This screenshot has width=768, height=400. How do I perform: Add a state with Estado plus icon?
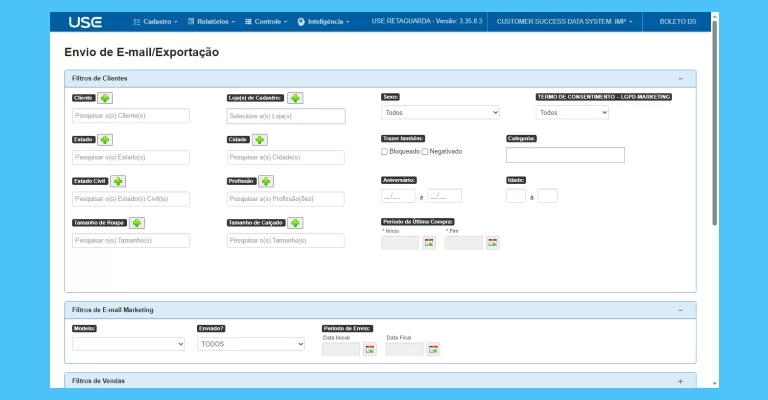(x=105, y=140)
